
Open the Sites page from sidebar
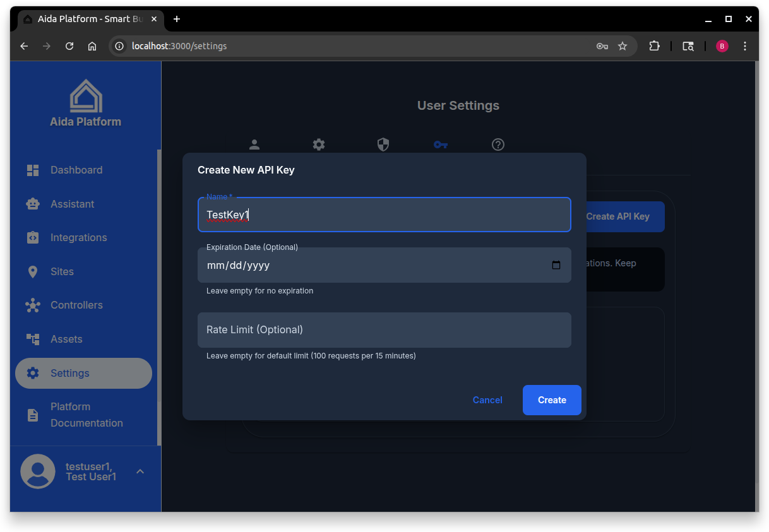tap(61, 271)
